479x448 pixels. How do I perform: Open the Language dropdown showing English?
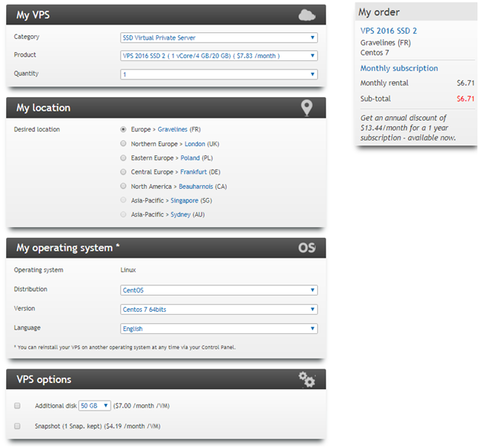(x=218, y=329)
